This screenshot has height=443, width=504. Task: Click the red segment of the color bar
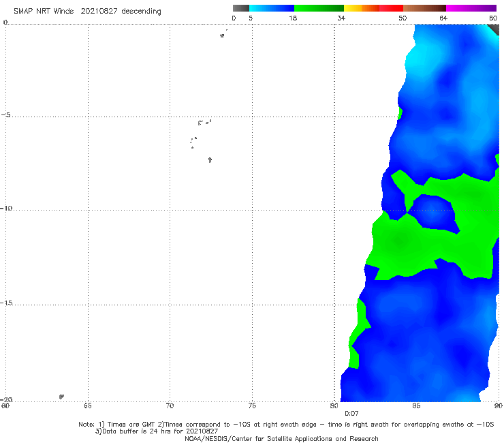tap(391, 8)
